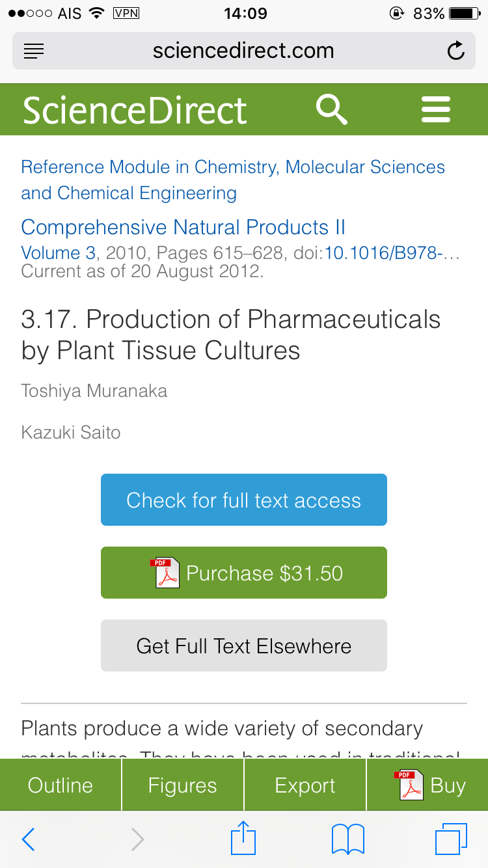488x868 pixels.
Task: Tap the Safari forward arrow
Action: [137, 839]
